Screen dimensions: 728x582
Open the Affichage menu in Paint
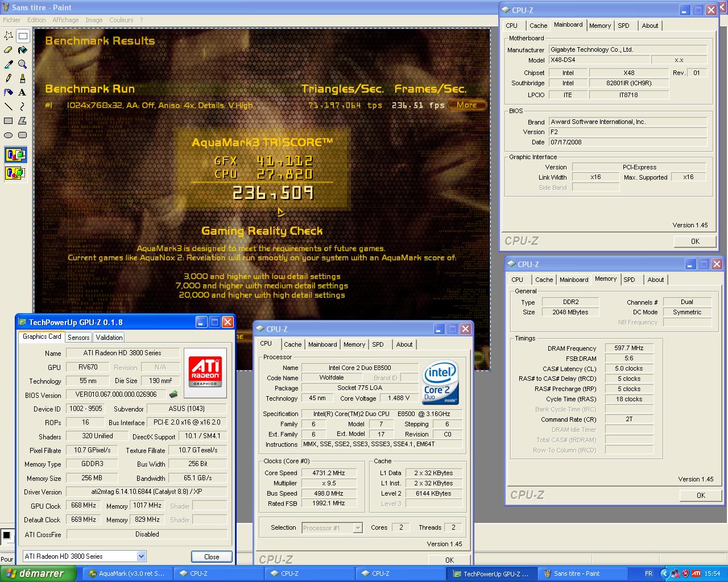point(65,20)
